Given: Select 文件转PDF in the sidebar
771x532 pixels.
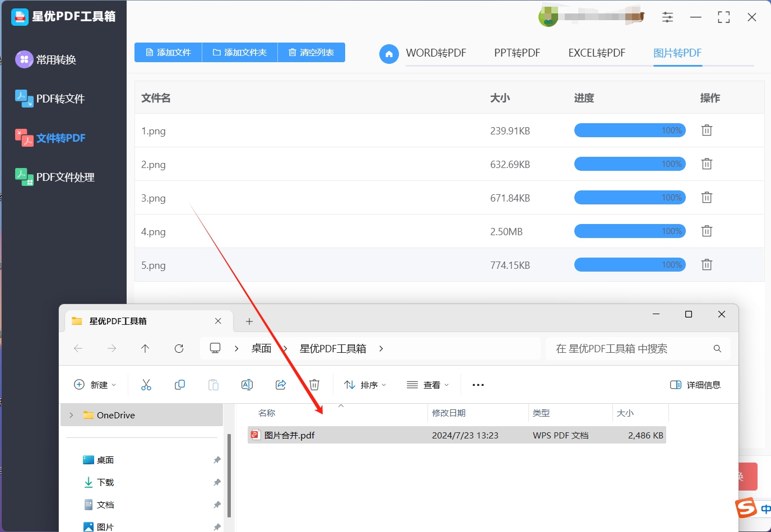Looking at the screenshot, I should 50,138.
